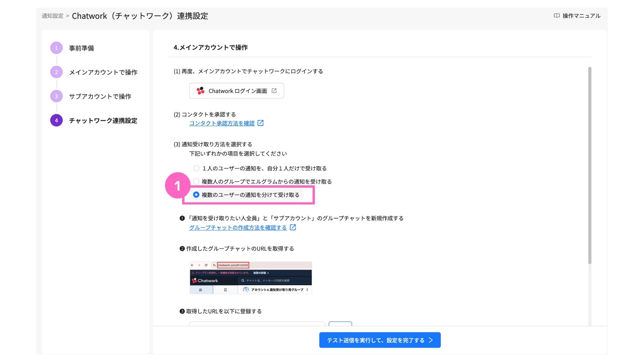Click page title Chatwork（チャットワーク）連携設定
Image resolution: width=644 pixels, height=362 pixels.
pos(140,16)
